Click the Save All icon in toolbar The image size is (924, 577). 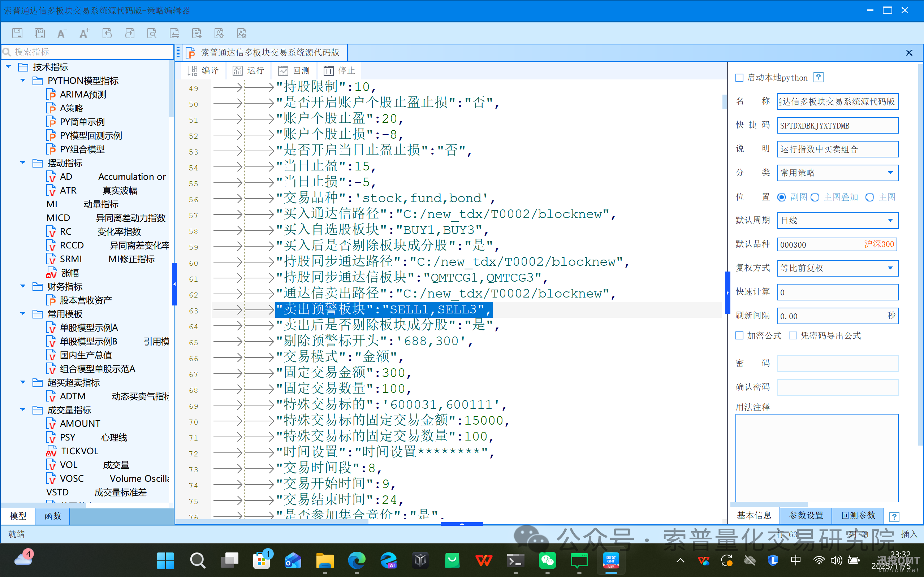tap(40, 33)
